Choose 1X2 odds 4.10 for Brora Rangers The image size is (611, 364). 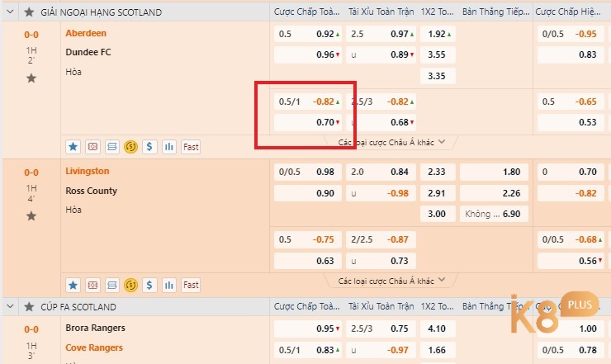click(x=438, y=329)
